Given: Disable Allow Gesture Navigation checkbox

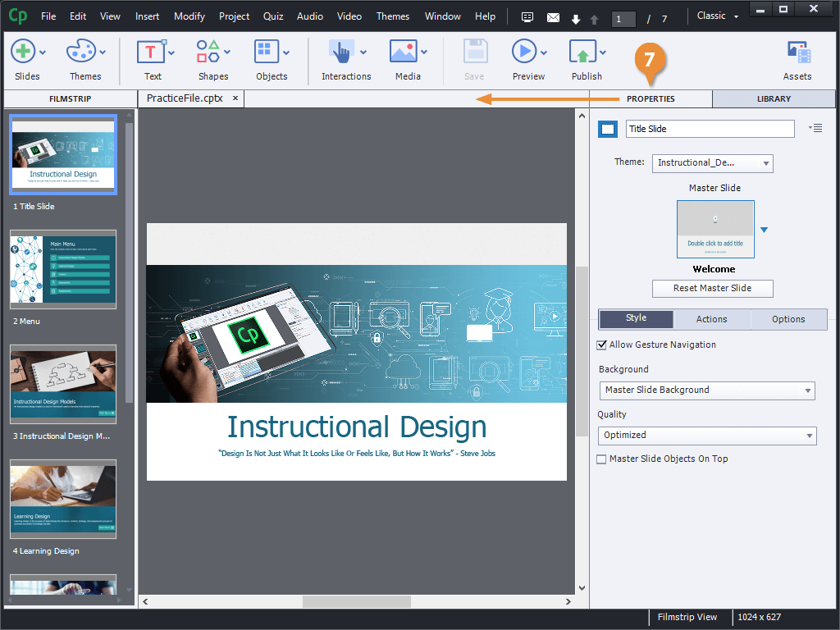Looking at the screenshot, I should point(602,345).
